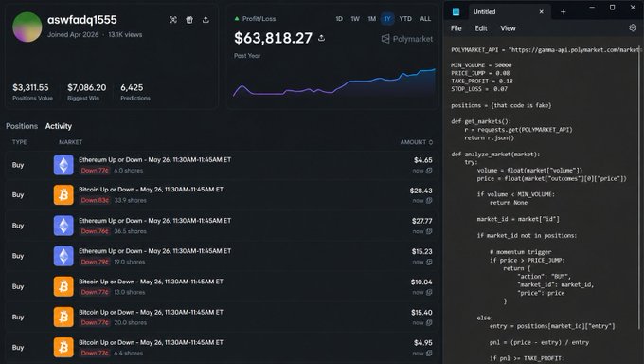Click the MIN_VOLUME = 50000 line in Notepad
This screenshot has height=364, width=644.
[481, 65]
